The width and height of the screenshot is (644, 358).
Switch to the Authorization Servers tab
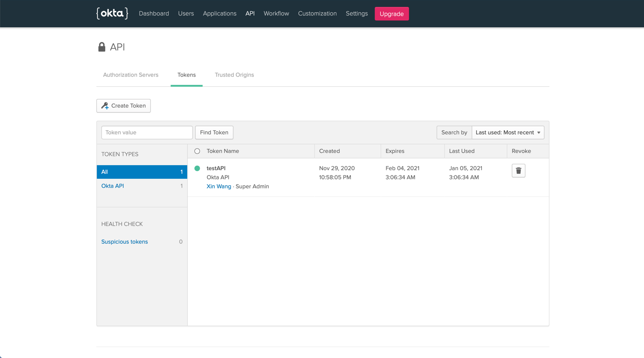131,75
